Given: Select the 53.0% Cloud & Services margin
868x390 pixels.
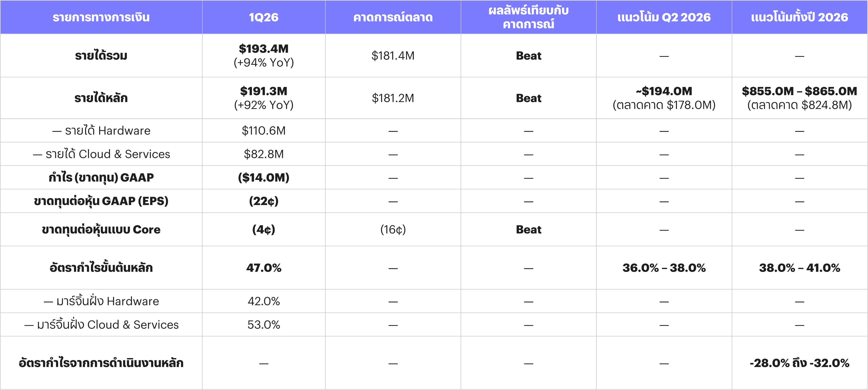Looking at the screenshot, I should 264,325.
